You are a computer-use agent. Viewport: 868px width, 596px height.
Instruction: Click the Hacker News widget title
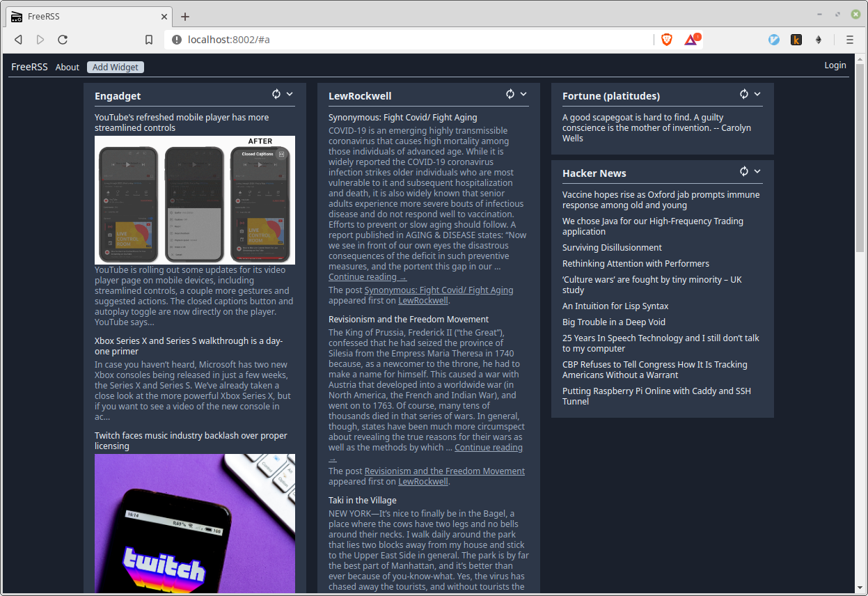coord(594,173)
